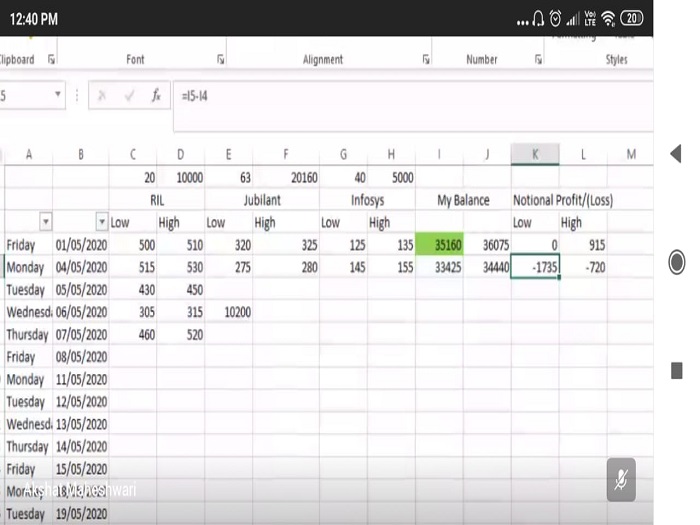Screen dimensions: 700x525
Task: Select the Jubilant header cell
Action: tap(262, 200)
